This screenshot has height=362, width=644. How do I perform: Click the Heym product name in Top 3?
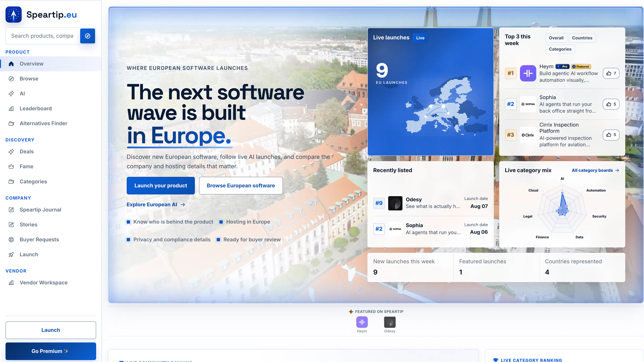(546, 67)
